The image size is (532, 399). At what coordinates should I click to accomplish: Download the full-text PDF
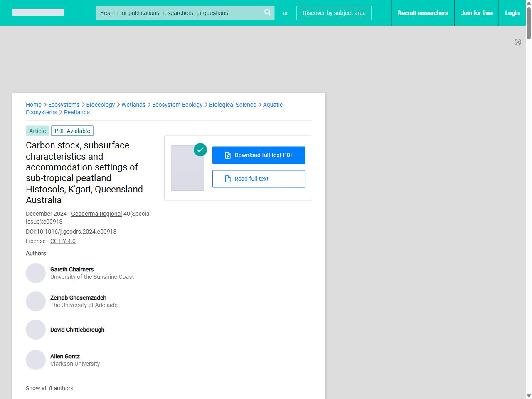click(259, 155)
